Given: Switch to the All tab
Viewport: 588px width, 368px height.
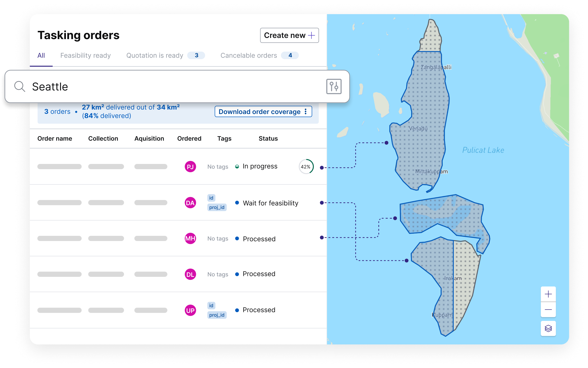Looking at the screenshot, I should [x=41, y=56].
